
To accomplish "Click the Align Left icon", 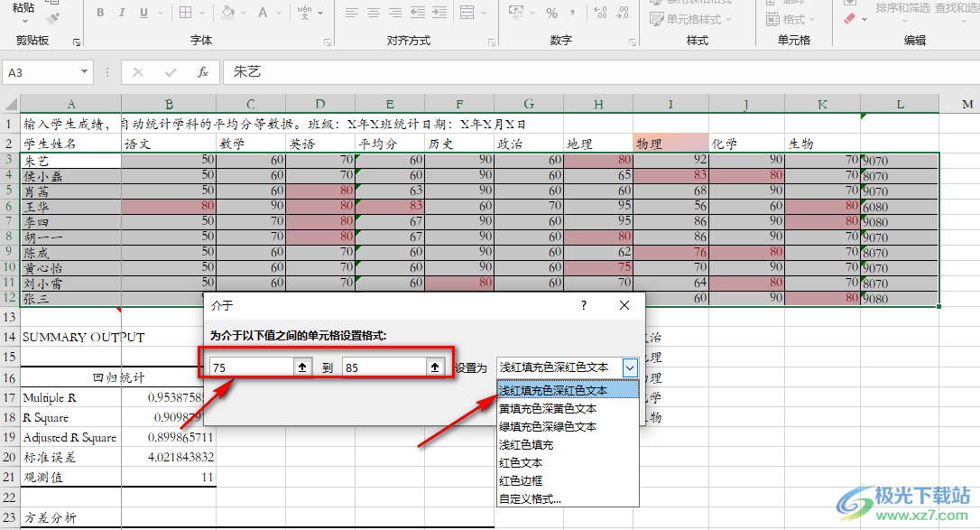I will (352, 13).
